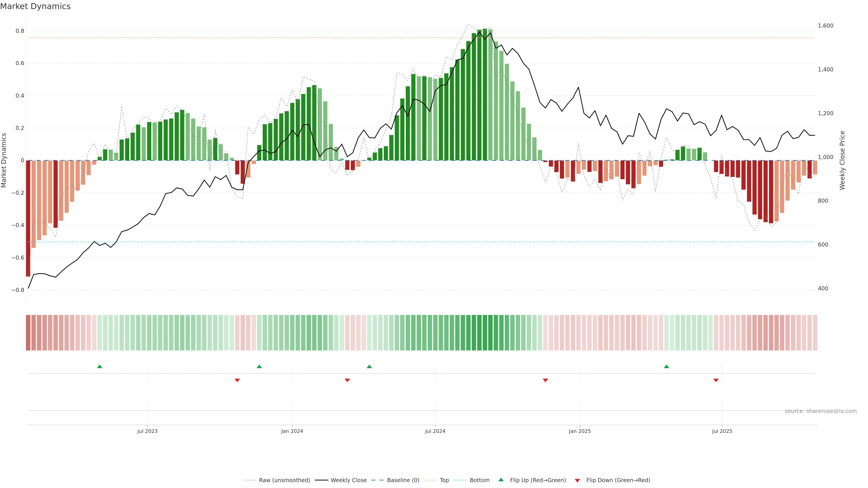Click the darkest green cell in heat strip
The image size is (868, 488).
click(485, 333)
